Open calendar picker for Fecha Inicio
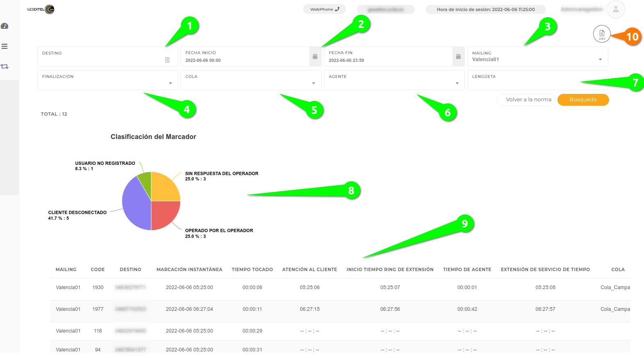Image resolution: width=644 pixels, height=358 pixels. pyautogui.click(x=315, y=57)
